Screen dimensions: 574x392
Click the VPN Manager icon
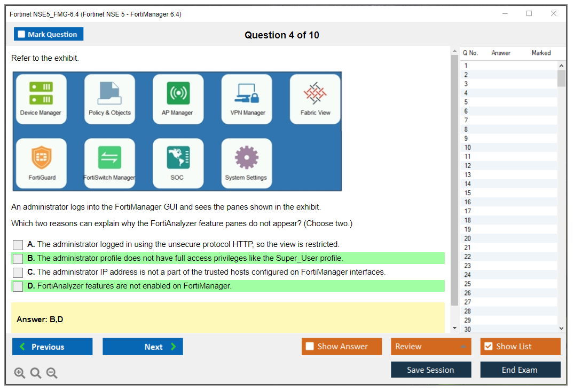(x=247, y=93)
